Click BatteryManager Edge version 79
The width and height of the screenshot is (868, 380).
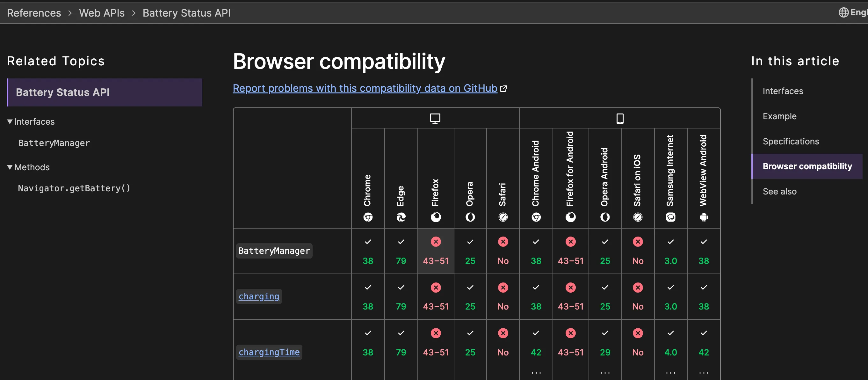coord(401,261)
